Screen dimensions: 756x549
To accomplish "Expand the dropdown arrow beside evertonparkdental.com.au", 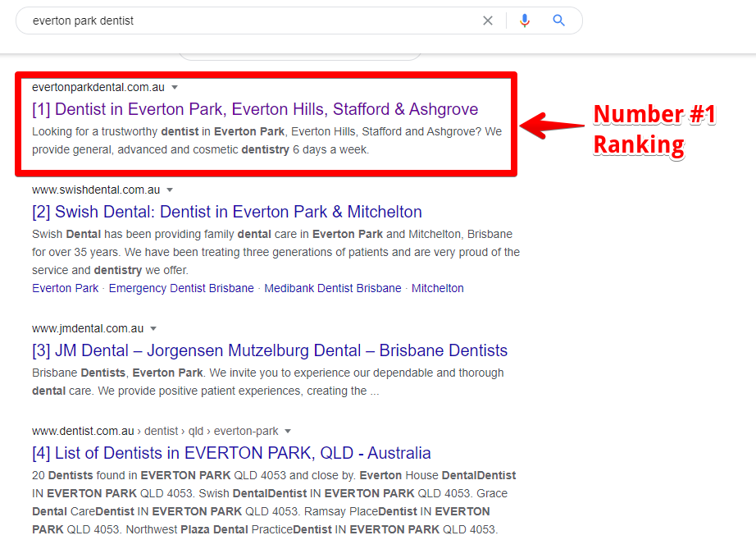I will click(x=175, y=87).
